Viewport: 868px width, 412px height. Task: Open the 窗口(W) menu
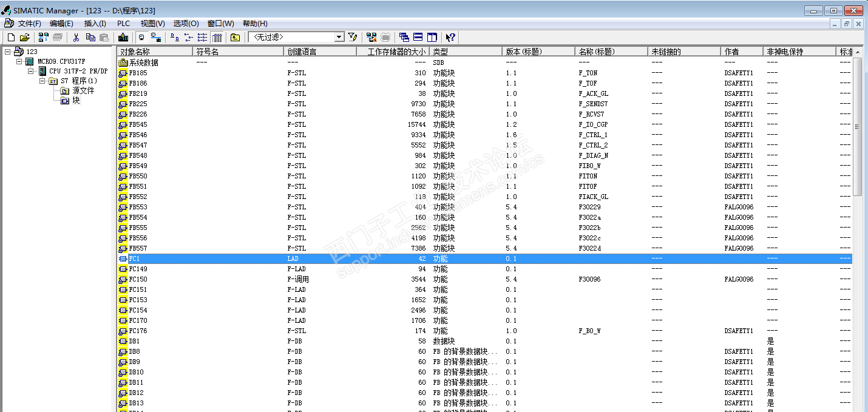click(x=220, y=23)
